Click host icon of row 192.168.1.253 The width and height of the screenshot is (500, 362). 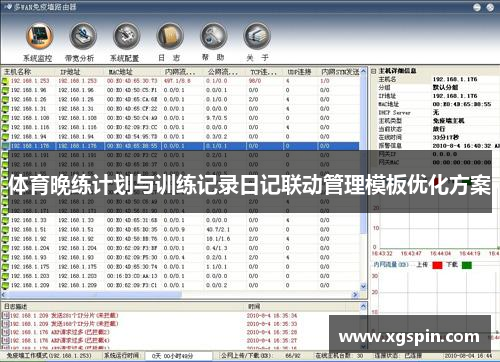5,81
